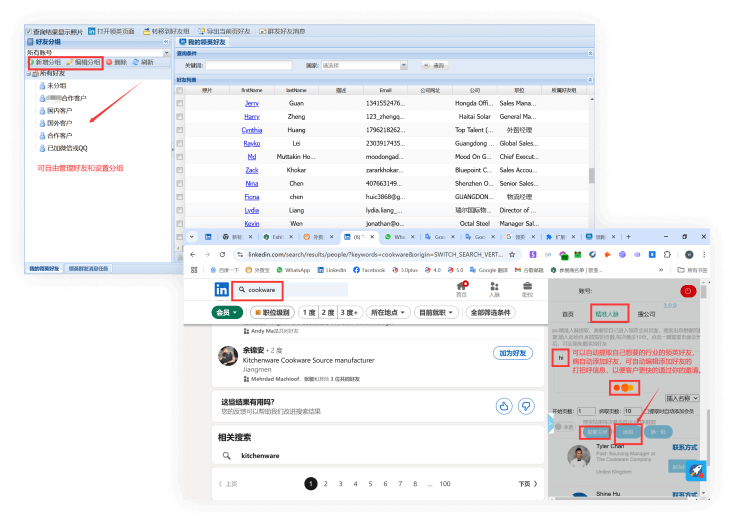This screenshot has height=524, width=734.
Task: Open the country dropdown in query conditions
Action: [404, 66]
